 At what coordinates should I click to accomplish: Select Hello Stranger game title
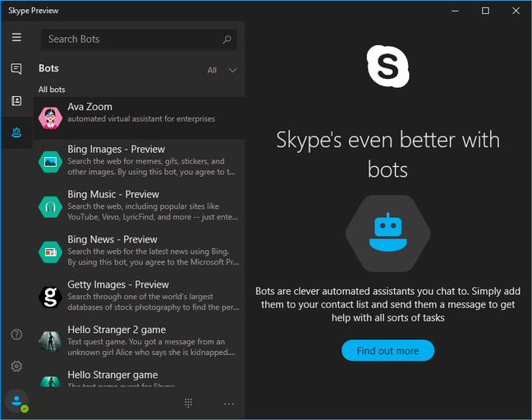112,375
